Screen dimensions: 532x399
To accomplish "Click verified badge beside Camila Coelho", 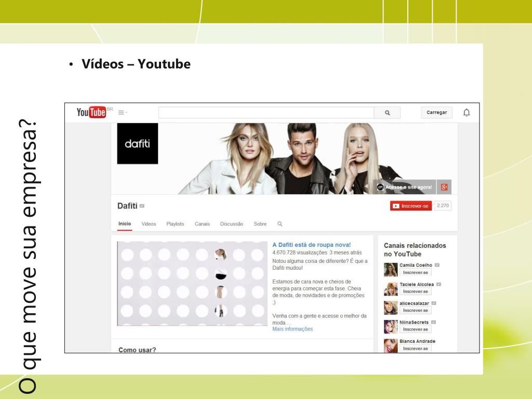I will 437,265.
